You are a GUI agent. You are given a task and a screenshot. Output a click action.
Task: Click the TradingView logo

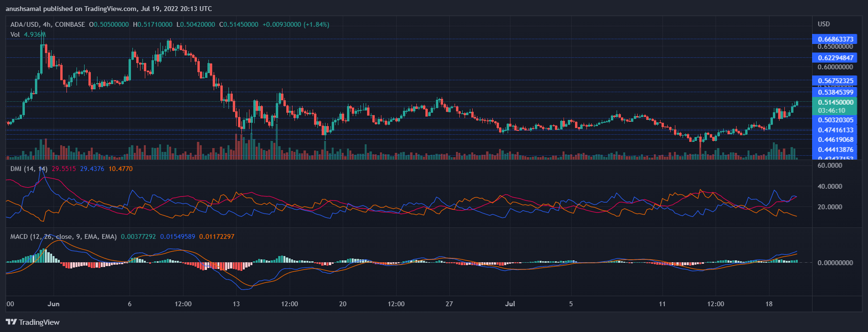coord(33,322)
